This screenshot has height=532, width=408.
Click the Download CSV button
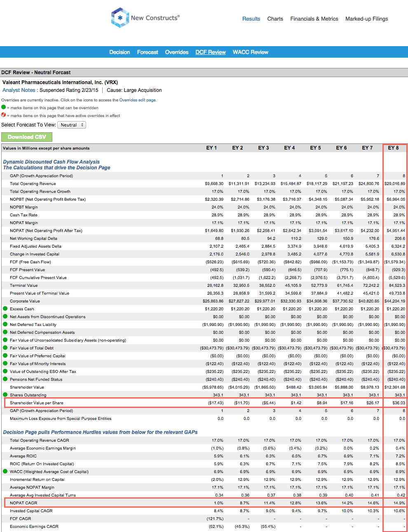click(27, 137)
